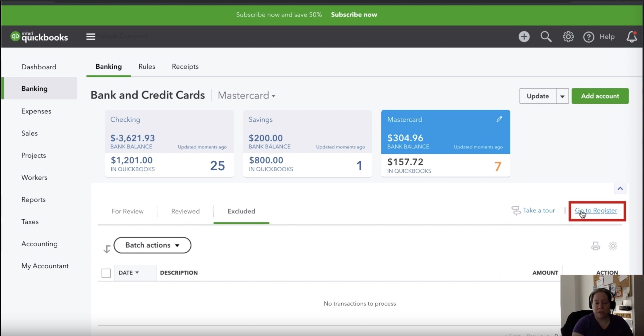
Task: Edit Mastercard account with pencil icon
Action: (499, 119)
